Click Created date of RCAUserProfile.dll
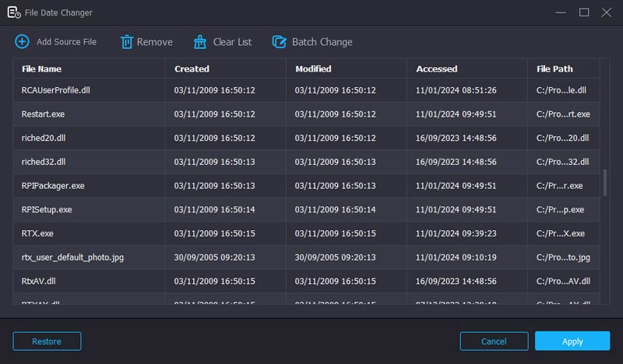Screen dimensions: 623x364 (x=215, y=90)
